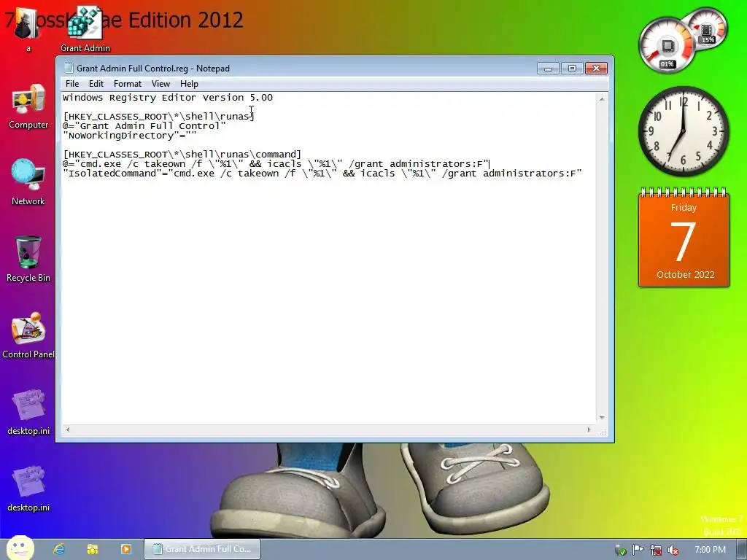
Task: Select the Grant Admin registry file icon
Action: click(85, 28)
